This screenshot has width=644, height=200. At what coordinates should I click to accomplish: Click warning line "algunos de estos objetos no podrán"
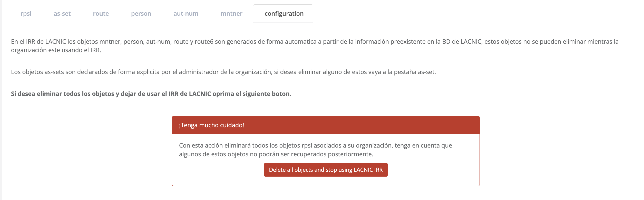click(x=276, y=154)
